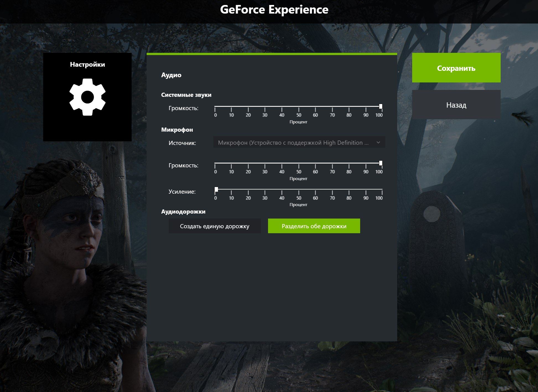Viewport: 538px width, 392px height.
Task: Click the dropdown chevron next to microphone source
Action: [x=379, y=143]
